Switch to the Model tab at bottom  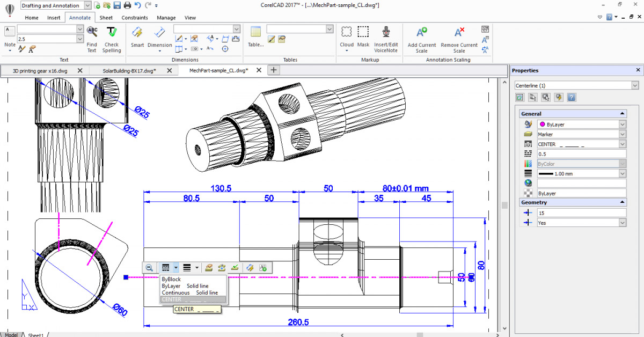coord(11,335)
